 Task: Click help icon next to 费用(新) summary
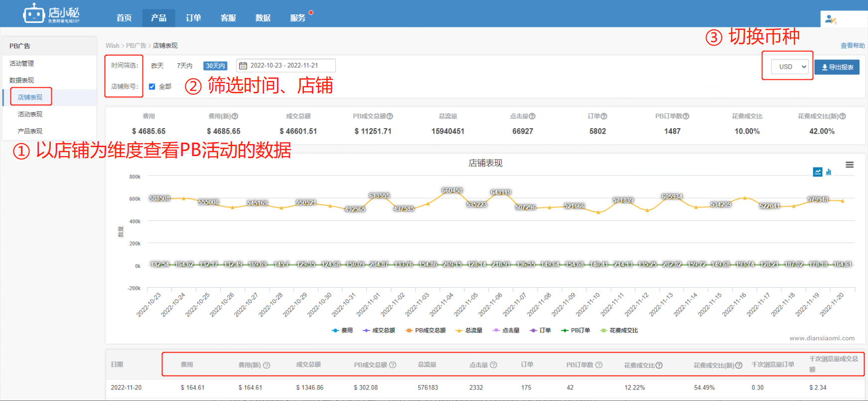235,116
